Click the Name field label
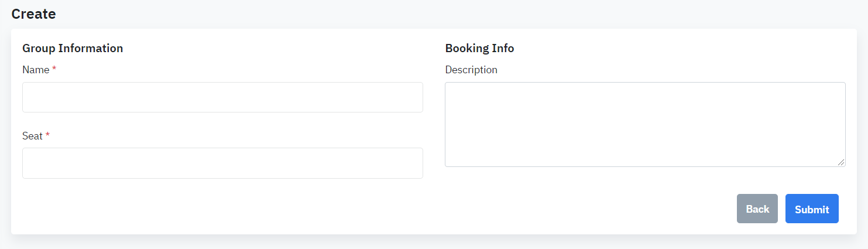Screen dimensions: 868x249 tap(36, 70)
